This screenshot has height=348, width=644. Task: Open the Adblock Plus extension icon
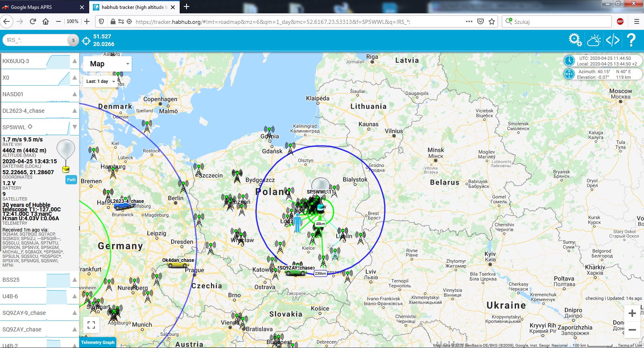(x=620, y=22)
